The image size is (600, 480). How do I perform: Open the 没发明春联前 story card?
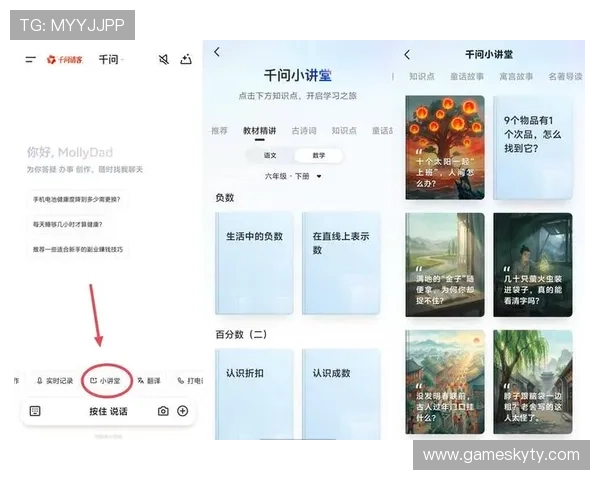tap(445, 382)
